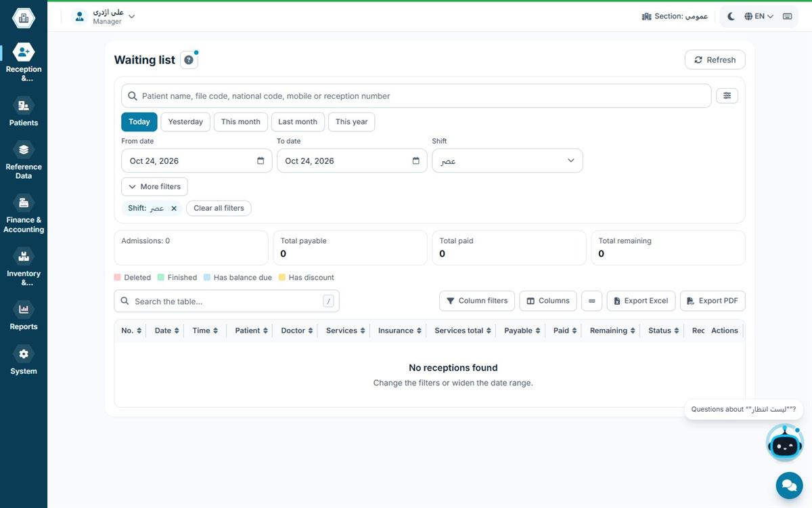Image resolution: width=812 pixels, height=508 pixels.
Task: Select the Today date range tab
Action: [x=139, y=122]
